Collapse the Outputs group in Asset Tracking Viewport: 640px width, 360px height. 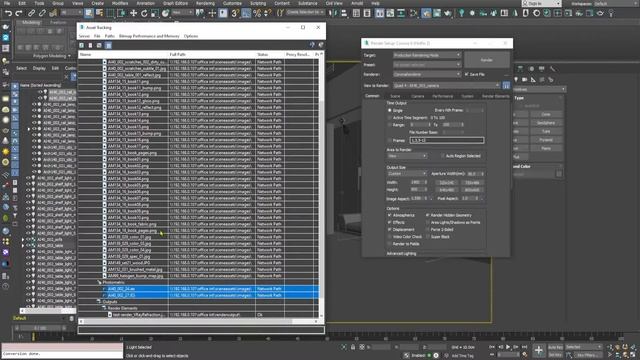pos(99,302)
